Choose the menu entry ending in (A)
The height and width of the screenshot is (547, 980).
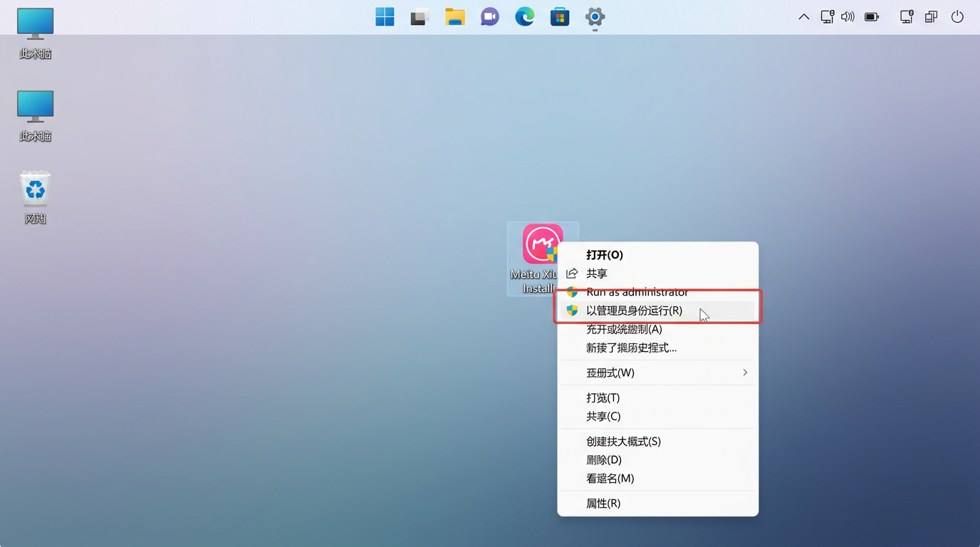[x=657, y=329]
